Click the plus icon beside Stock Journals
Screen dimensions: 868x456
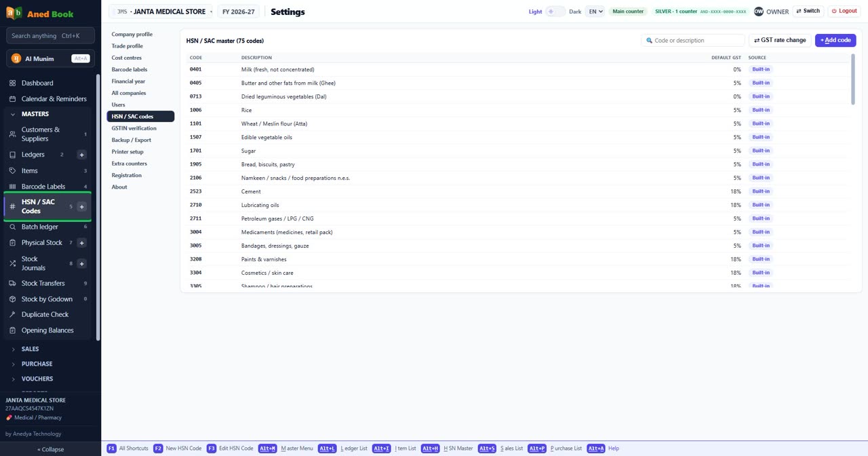tap(82, 264)
